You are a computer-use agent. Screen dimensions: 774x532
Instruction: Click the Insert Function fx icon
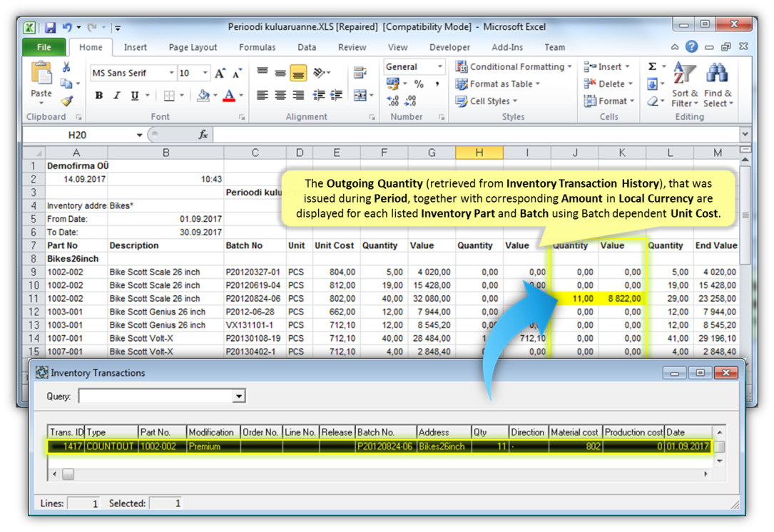(203, 135)
